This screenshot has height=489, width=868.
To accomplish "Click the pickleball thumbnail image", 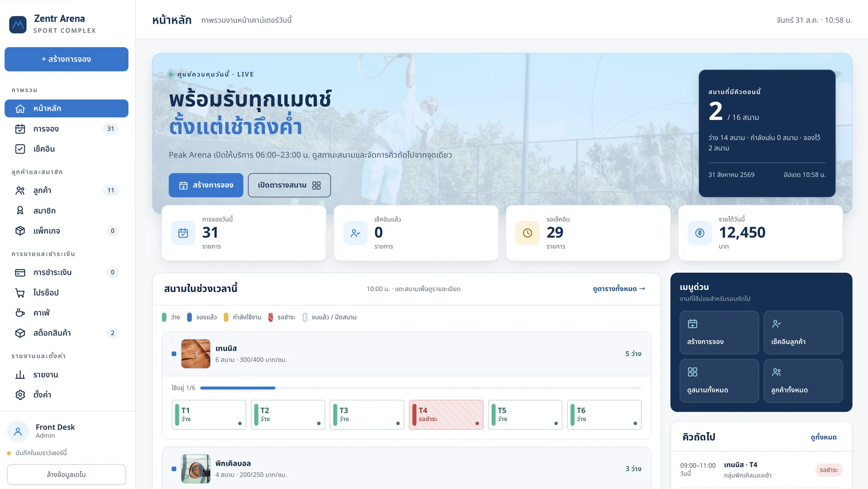I will (196, 469).
